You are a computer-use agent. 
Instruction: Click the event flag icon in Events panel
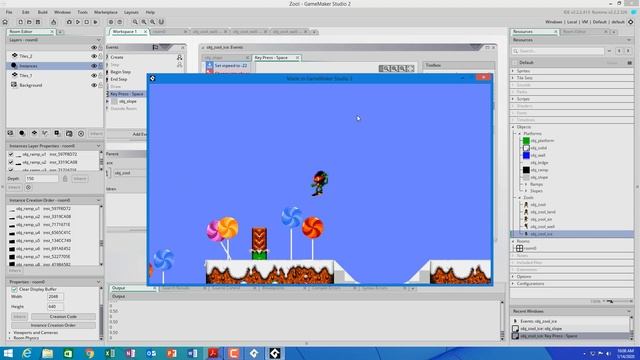156,47
